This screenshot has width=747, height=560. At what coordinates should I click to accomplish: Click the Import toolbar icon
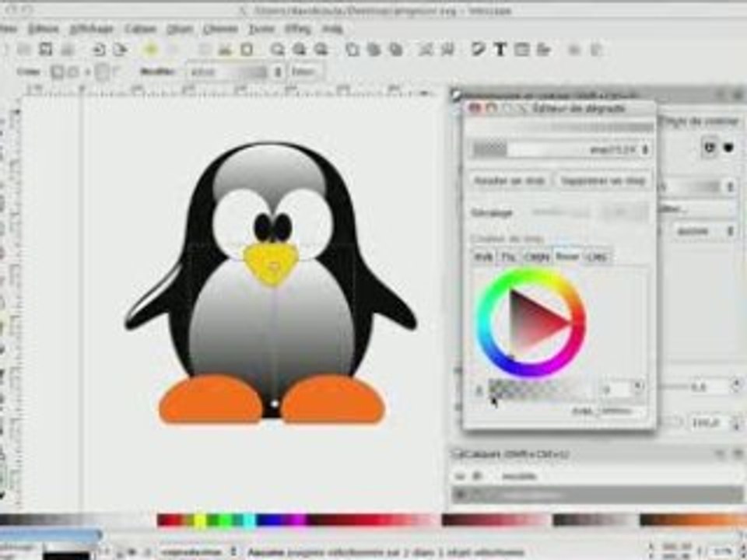coord(99,50)
